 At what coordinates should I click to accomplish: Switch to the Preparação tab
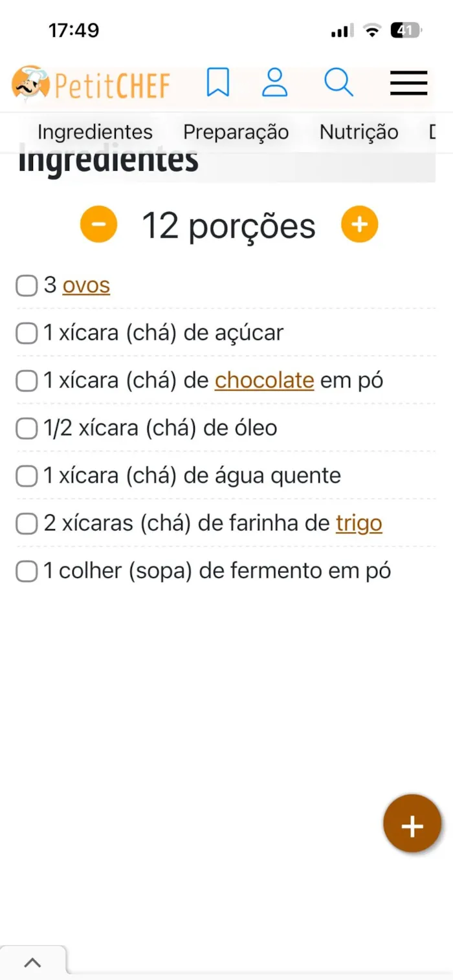[x=236, y=132]
